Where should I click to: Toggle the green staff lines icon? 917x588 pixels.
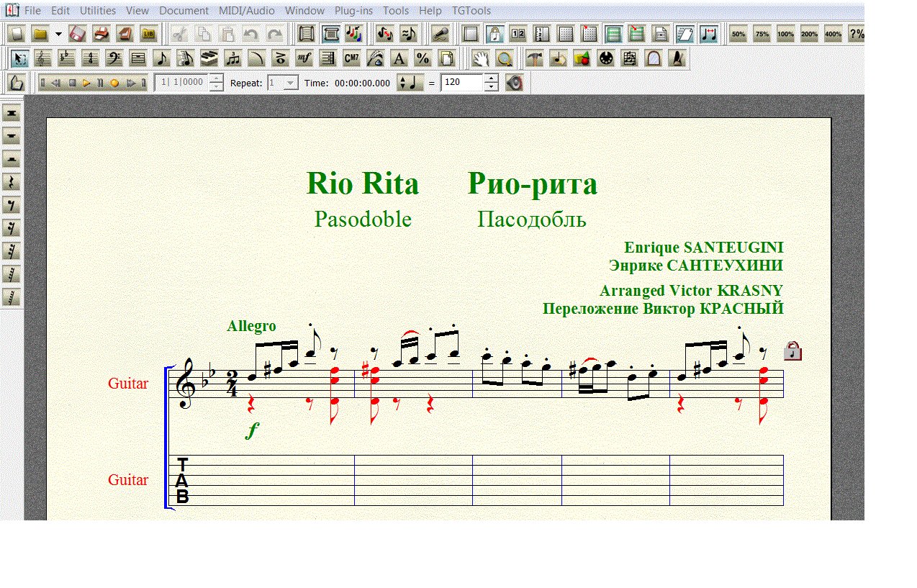[613, 34]
